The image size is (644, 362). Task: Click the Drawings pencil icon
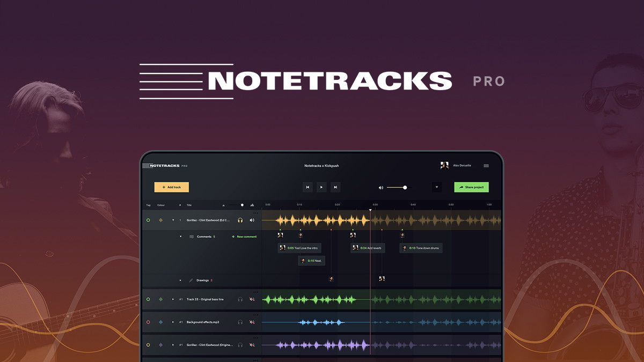coord(191,280)
